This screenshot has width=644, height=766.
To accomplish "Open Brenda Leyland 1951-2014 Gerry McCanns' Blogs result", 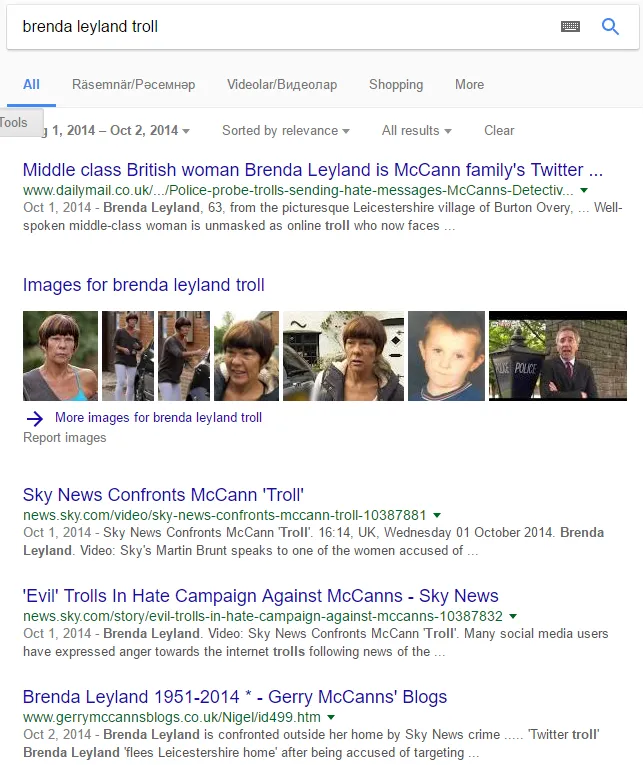I will pyautogui.click(x=235, y=697).
